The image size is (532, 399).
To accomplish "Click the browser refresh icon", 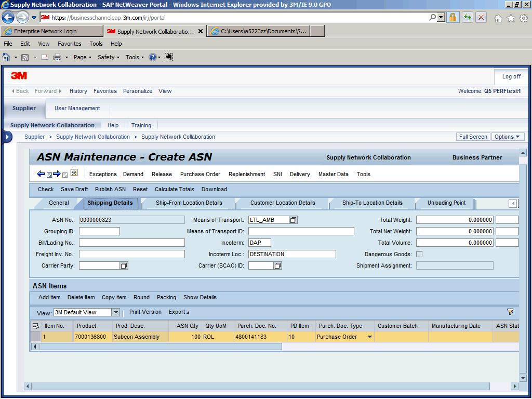I will tap(467, 17).
